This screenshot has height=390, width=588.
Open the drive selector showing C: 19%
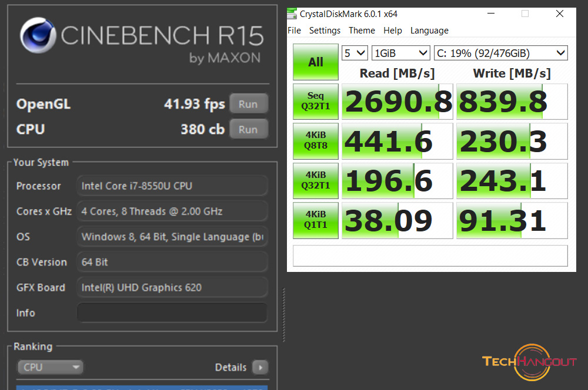[500, 53]
